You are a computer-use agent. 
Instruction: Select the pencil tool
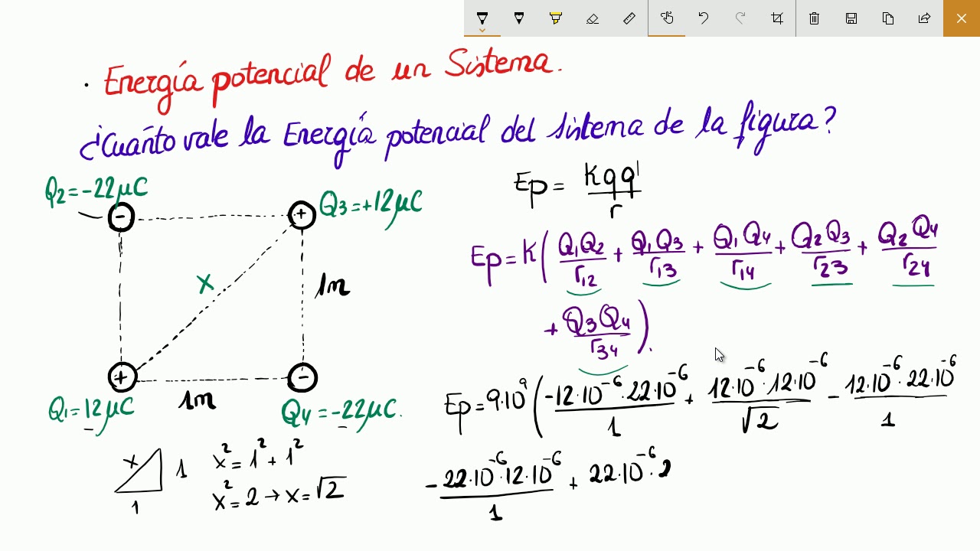pos(519,18)
